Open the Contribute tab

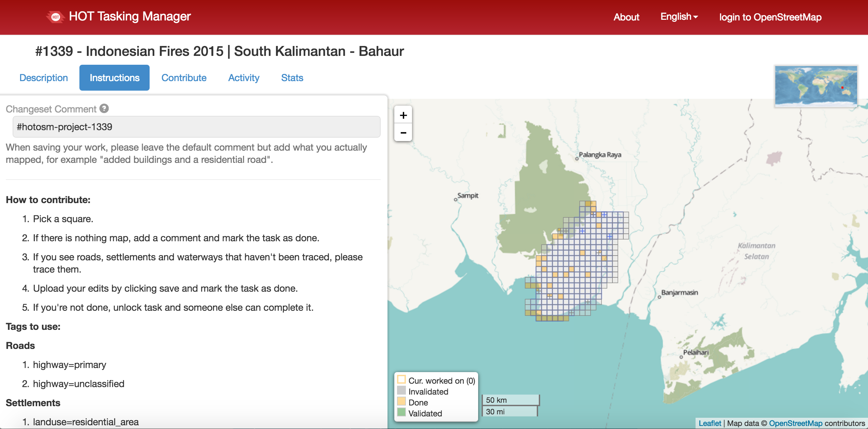[184, 78]
